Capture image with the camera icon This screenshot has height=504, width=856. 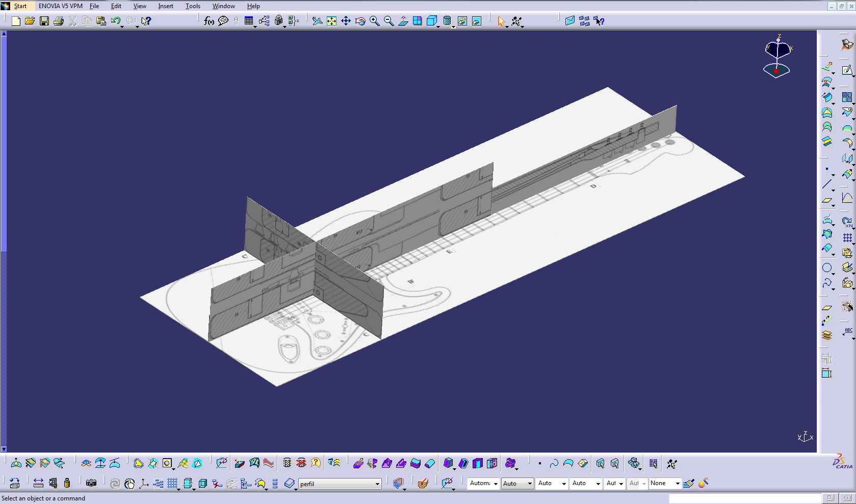click(91, 483)
